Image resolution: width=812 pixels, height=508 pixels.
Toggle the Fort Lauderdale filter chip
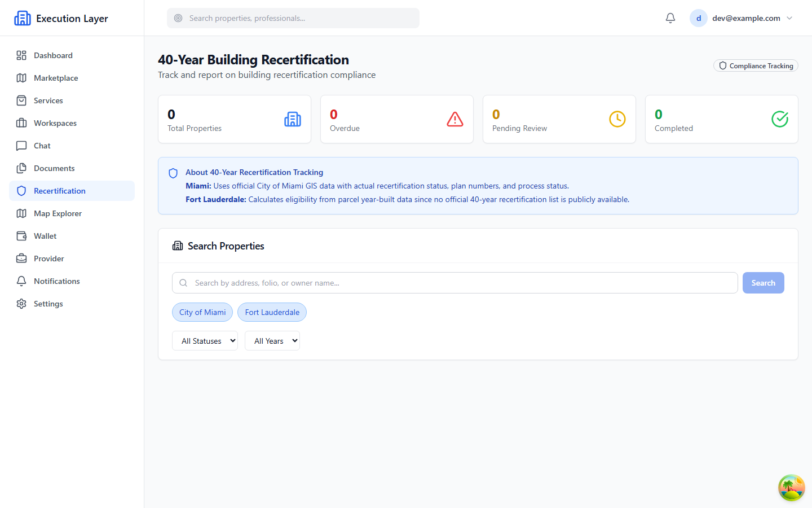[272, 312]
